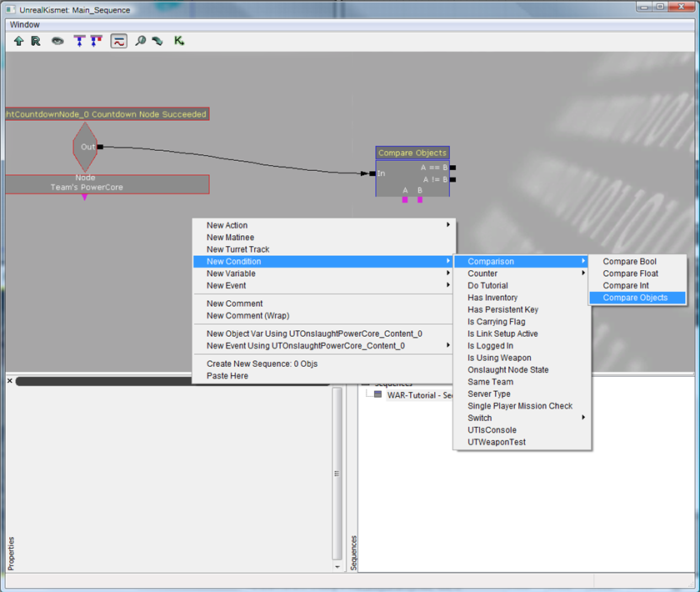Click the Properties panel vertical scrollbar
Viewport: 700px width, 592px height.
[x=337, y=474]
